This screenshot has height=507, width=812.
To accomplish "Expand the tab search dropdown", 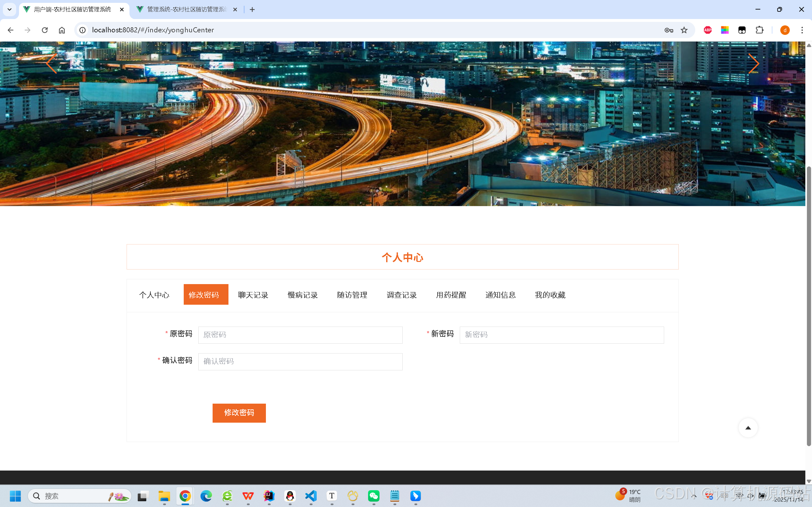I will 10,10.
